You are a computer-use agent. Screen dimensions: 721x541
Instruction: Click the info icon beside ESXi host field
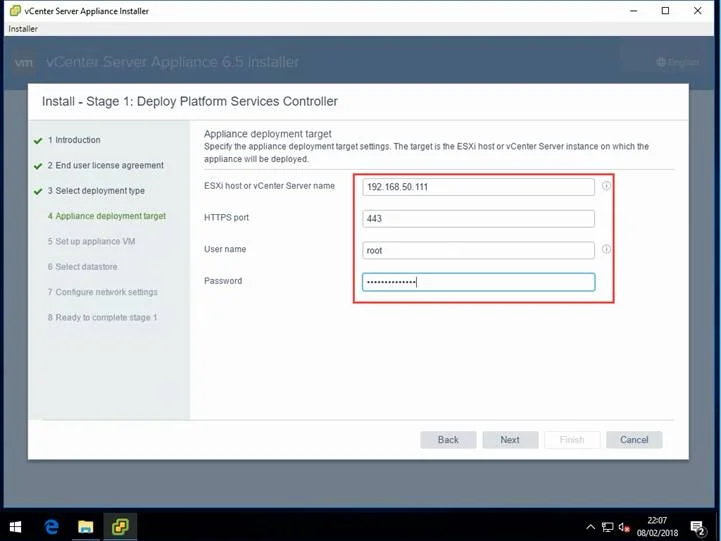pos(607,186)
